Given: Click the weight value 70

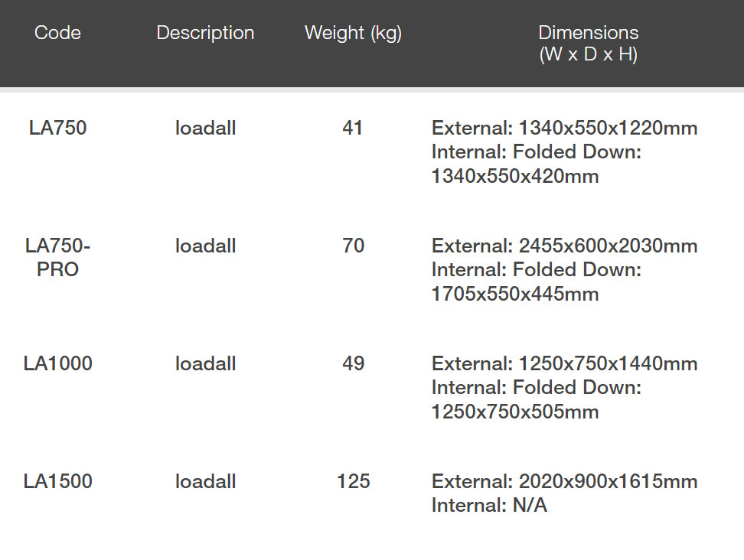Looking at the screenshot, I should click(x=353, y=246).
